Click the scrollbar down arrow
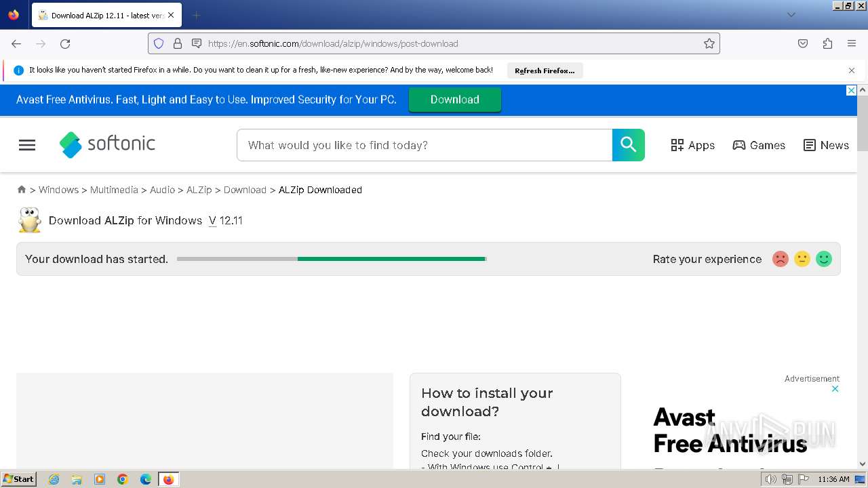 (x=863, y=464)
